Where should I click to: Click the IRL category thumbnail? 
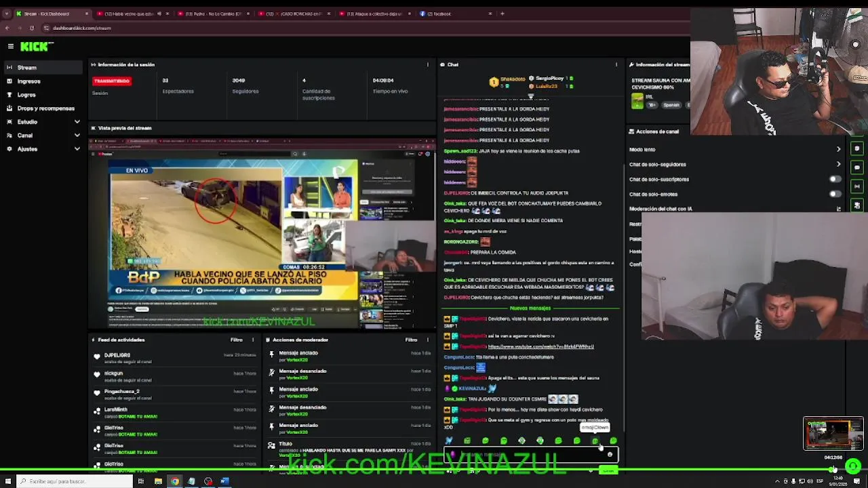pos(637,100)
